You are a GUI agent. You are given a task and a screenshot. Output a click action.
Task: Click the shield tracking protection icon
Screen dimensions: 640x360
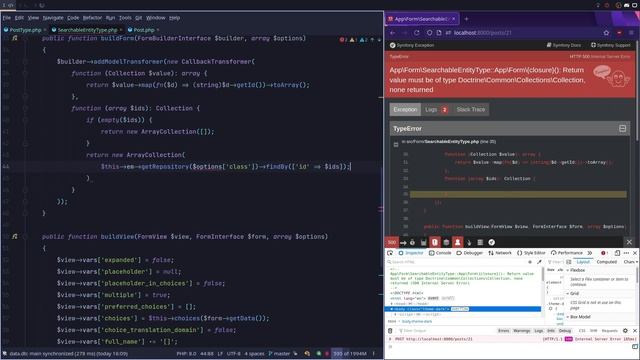pos(429,33)
